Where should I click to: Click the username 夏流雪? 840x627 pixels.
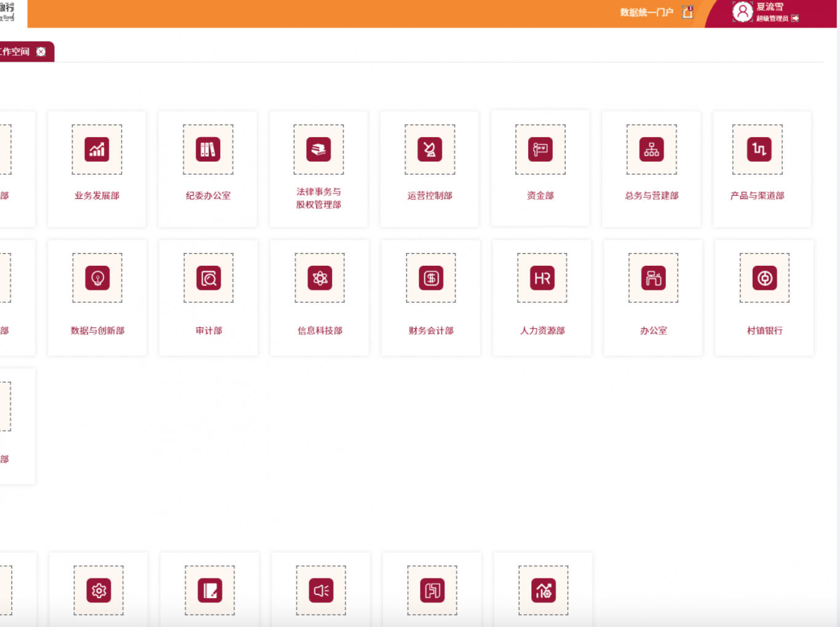click(x=770, y=7)
